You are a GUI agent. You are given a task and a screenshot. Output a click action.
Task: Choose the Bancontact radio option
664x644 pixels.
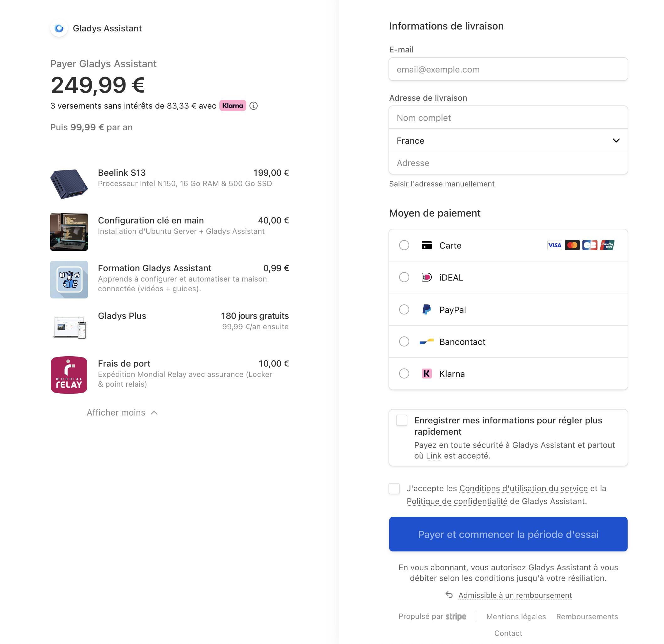click(404, 341)
